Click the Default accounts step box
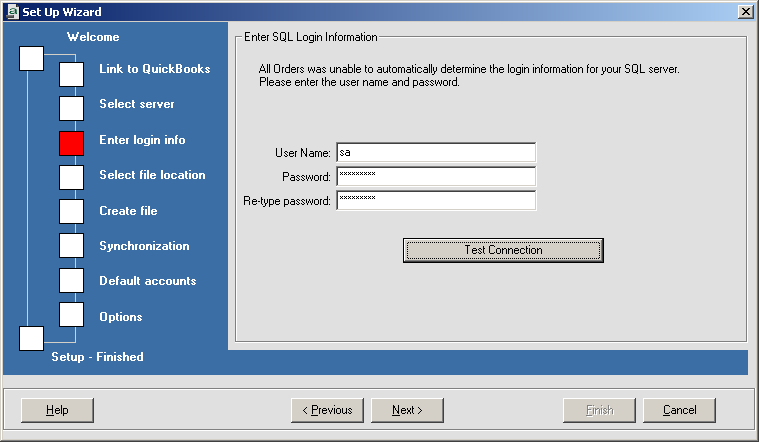The image size is (759, 442). coord(72,281)
